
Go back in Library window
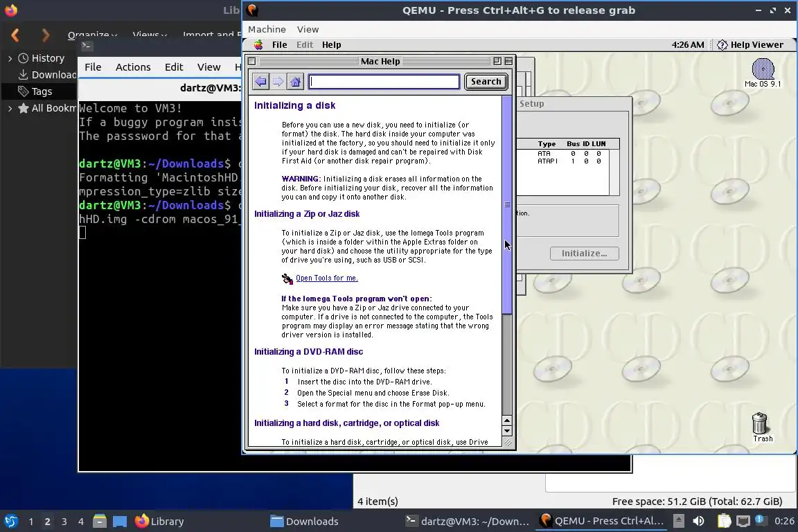coord(15,35)
